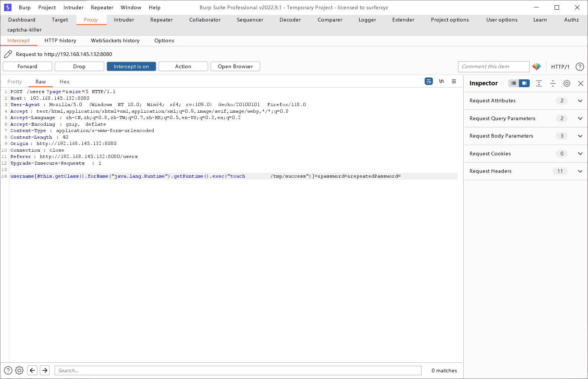Click the pencil edit target icon
This screenshot has height=379, width=588.
[x=8, y=54]
